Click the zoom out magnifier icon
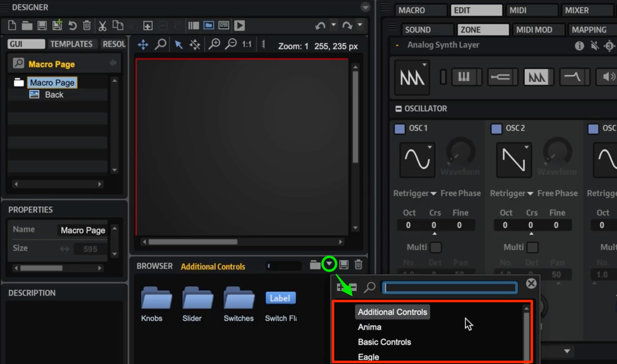Image resolution: width=617 pixels, height=364 pixels. pos(231,44)
